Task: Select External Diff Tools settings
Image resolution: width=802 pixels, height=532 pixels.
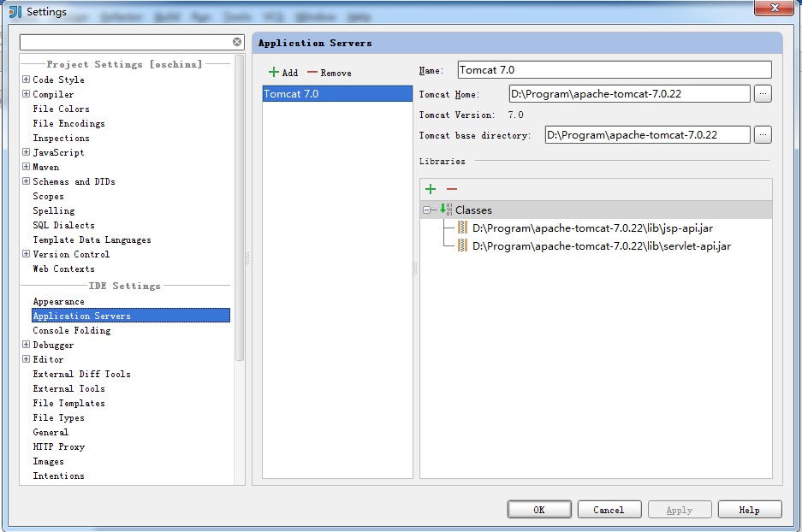Action: tap(81, 374)
